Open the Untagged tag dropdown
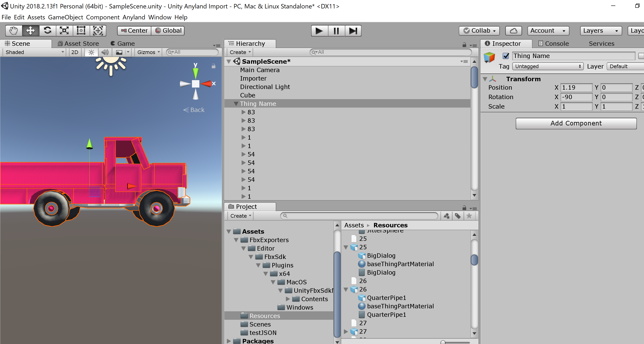The image size is (644, 344). click(x=548, y=66)
